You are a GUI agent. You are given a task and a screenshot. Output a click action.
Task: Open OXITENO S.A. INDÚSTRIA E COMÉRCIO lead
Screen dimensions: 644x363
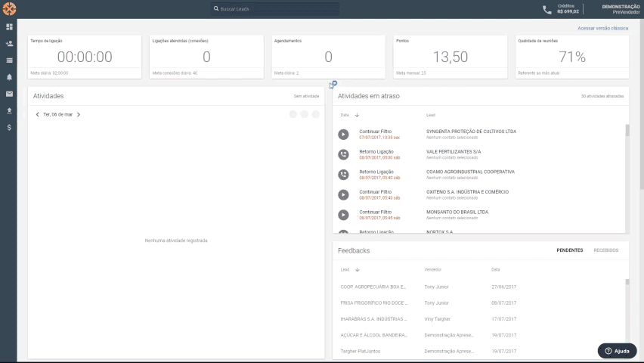coord(467,192)
